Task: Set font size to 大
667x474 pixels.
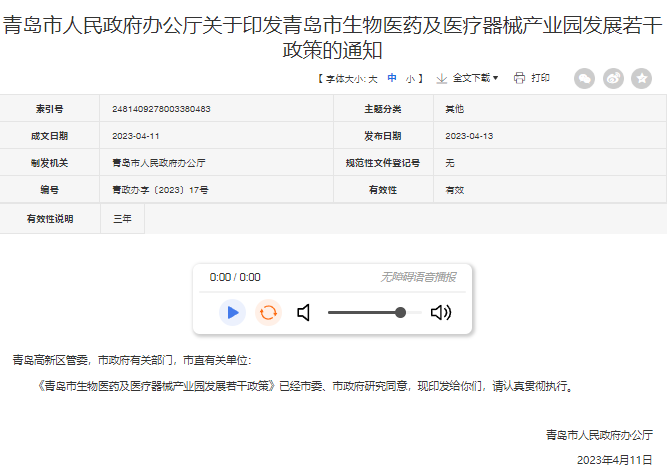Action: tap(373, 79)
